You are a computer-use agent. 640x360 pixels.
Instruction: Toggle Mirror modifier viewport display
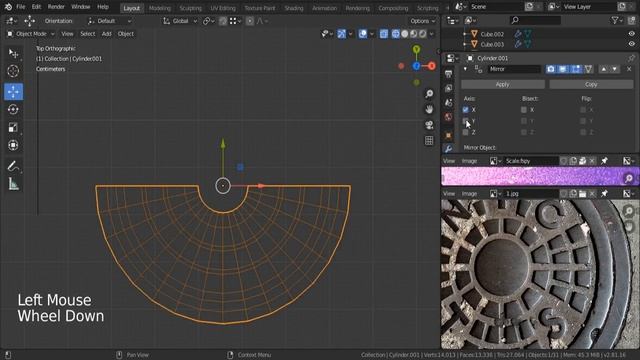[x=563, y=69]
